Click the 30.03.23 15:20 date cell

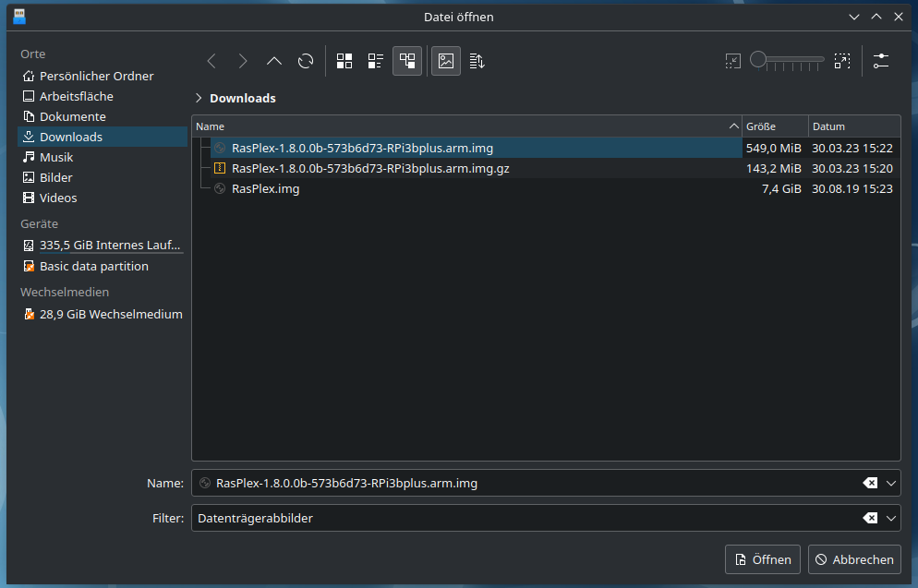[852, 169]
